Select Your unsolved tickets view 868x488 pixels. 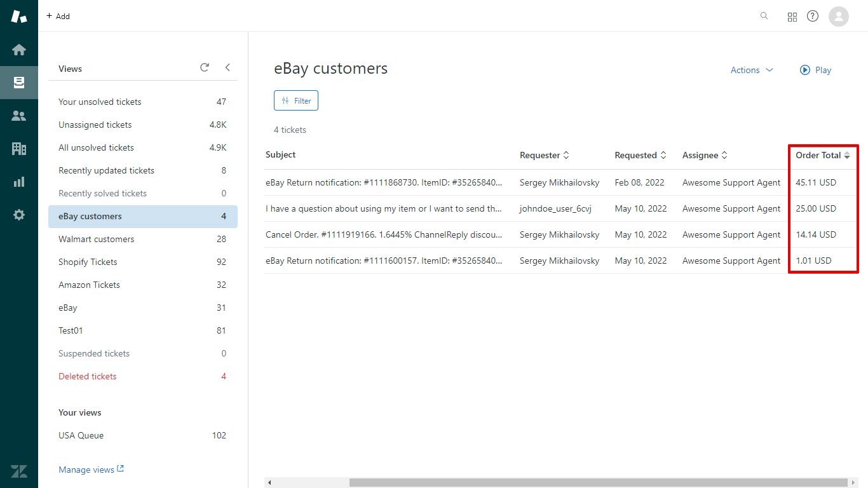coord(143,102)
